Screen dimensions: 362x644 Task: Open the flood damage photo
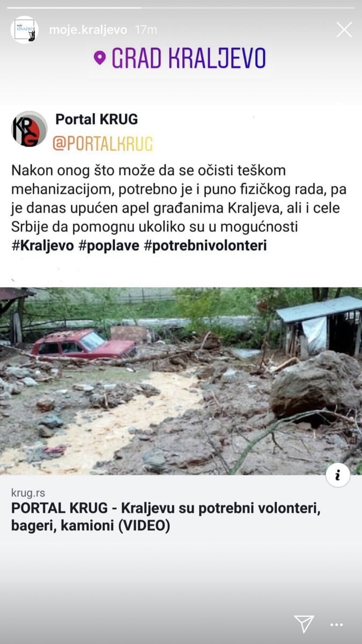point(181,381)
